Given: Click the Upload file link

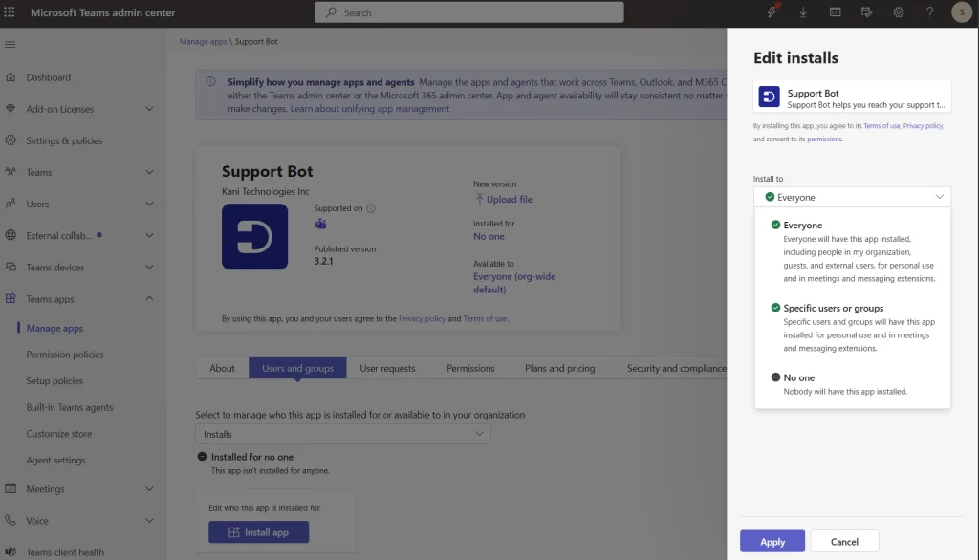Looking at the screenshot, I should [x=504, y=199].
